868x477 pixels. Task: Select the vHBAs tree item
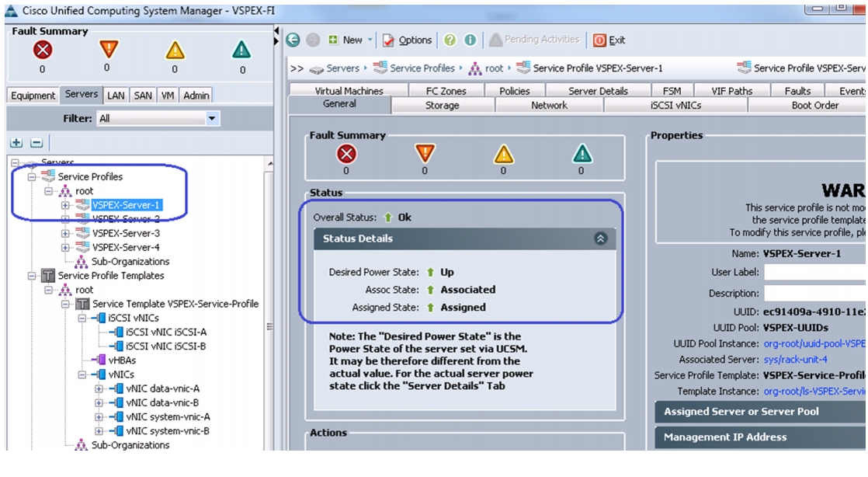coord(123,360)
